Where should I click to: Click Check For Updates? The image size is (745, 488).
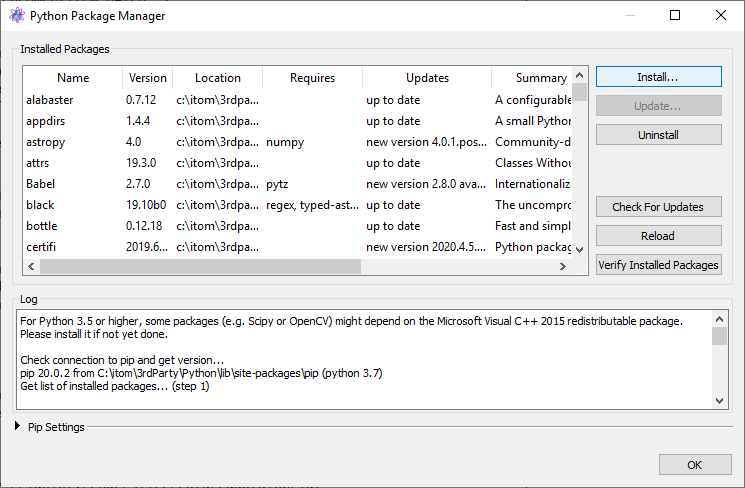click(x=659, y=207)
